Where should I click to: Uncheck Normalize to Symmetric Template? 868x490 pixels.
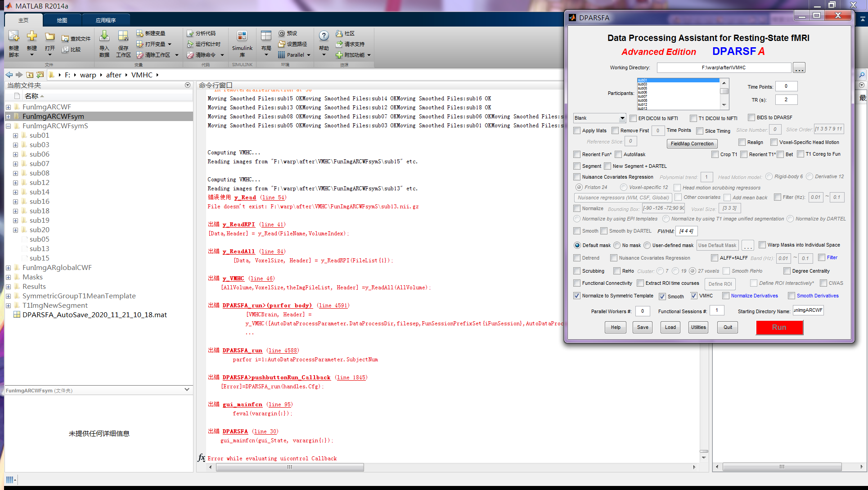577,296
